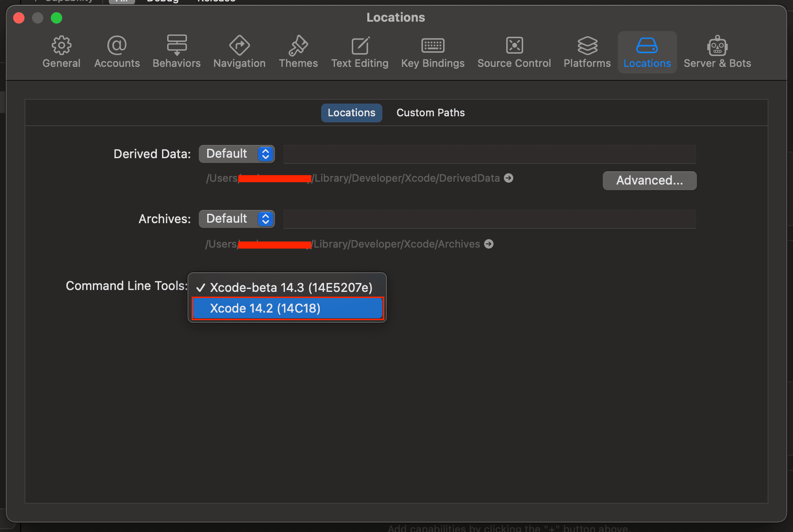
Task: Click the Locations toolbar icon
Action: coord(647,52)
